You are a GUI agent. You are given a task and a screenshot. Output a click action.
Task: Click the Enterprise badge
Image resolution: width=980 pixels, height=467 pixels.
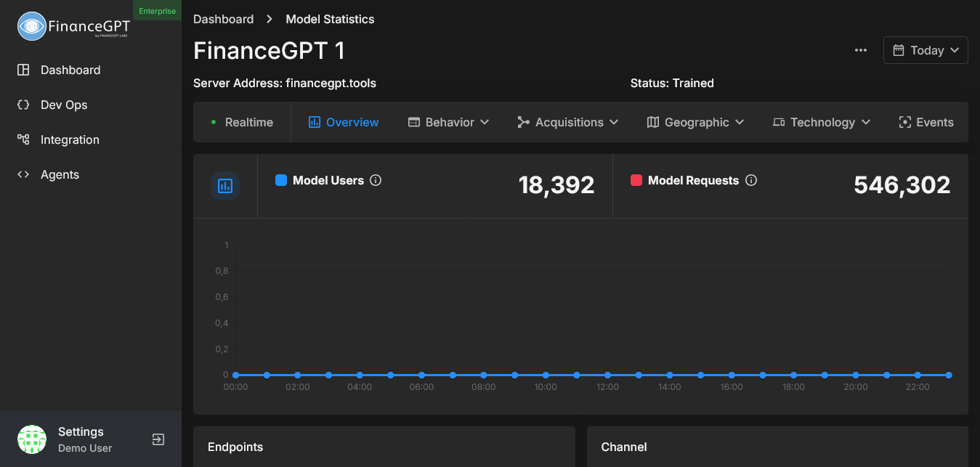point(157,11)
